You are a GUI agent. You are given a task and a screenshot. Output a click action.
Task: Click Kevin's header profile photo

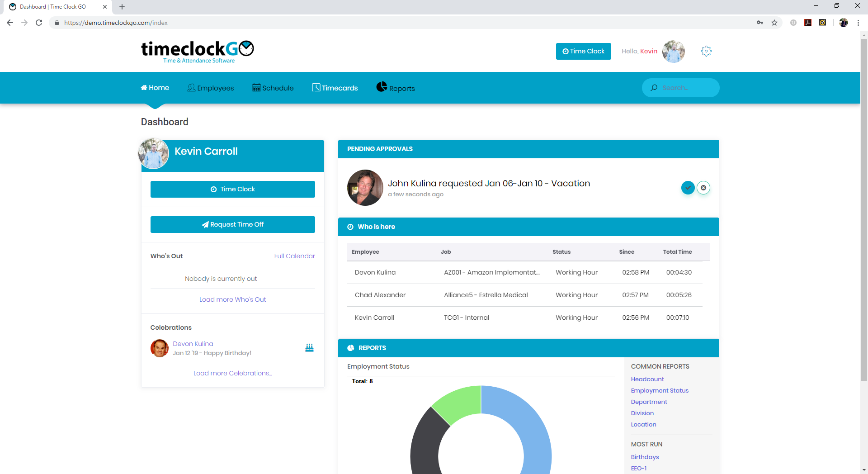674,51
